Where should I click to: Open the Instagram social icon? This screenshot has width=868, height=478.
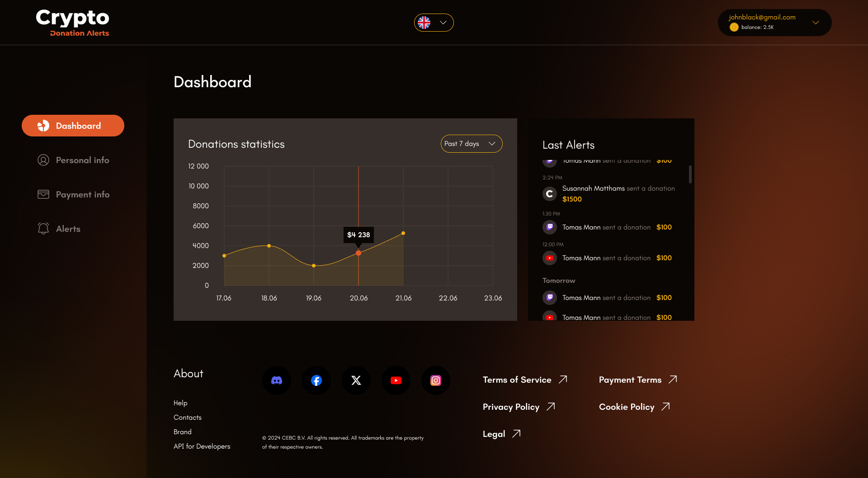436,380
